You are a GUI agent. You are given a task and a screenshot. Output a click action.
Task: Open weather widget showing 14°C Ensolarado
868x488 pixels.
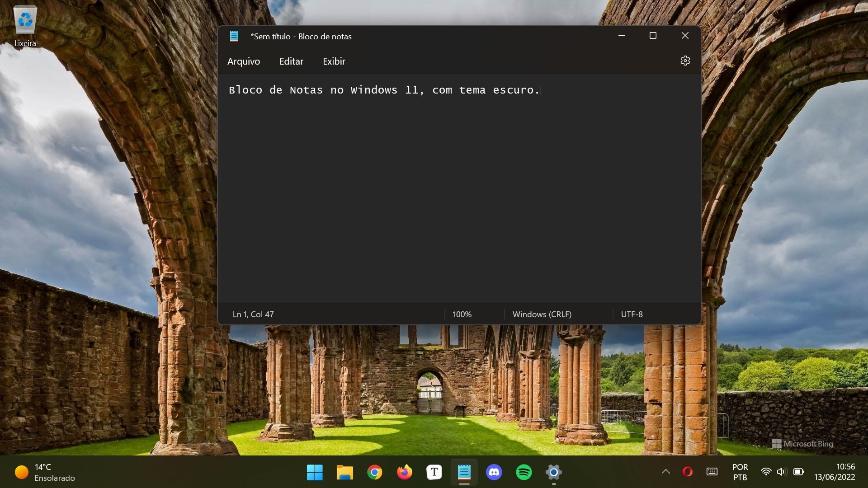click(45, 472)
